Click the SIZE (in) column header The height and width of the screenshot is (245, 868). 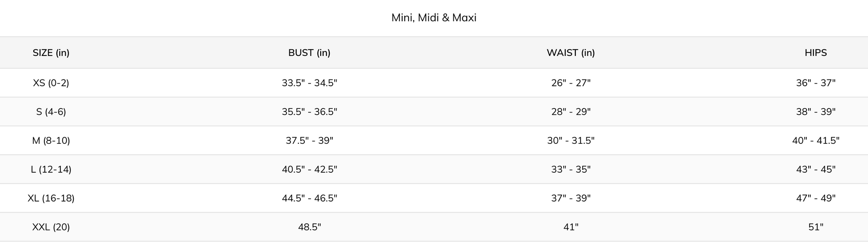pyautogui.click(x=51, y=53)
